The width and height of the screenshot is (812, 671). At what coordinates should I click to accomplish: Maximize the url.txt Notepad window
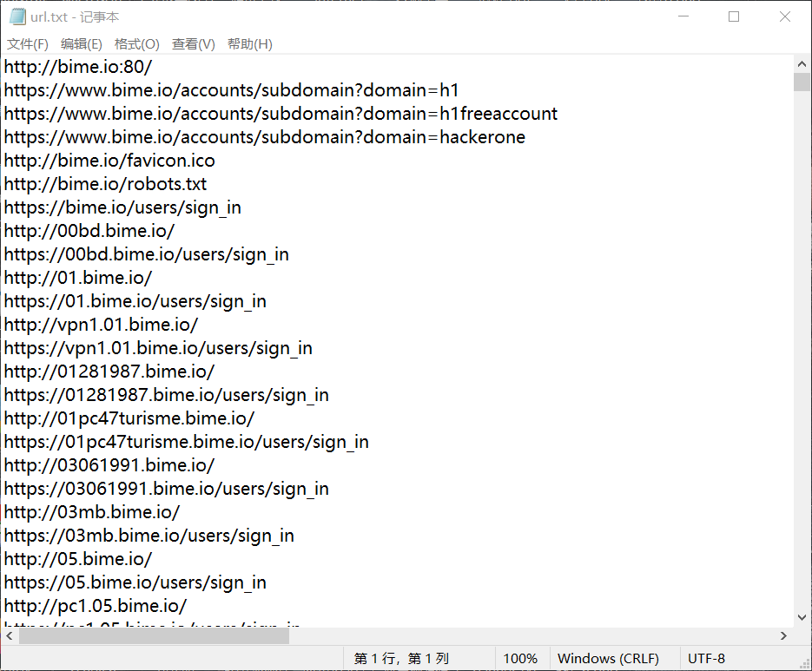pos(734,16)
